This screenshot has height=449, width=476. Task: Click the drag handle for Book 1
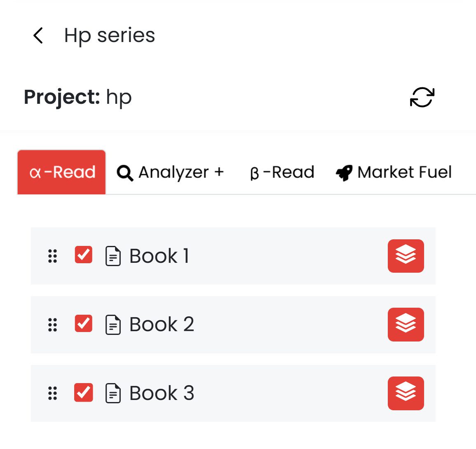pos(52,256)
